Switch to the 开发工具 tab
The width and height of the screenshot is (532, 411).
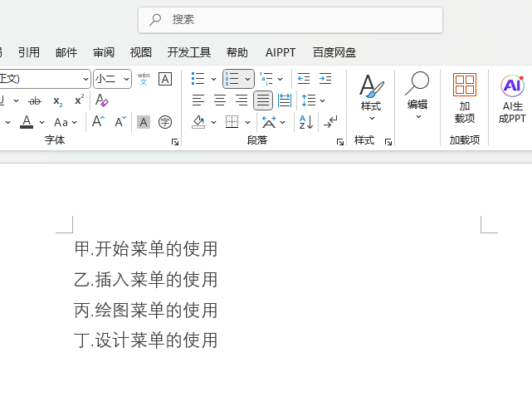(189, 52)
